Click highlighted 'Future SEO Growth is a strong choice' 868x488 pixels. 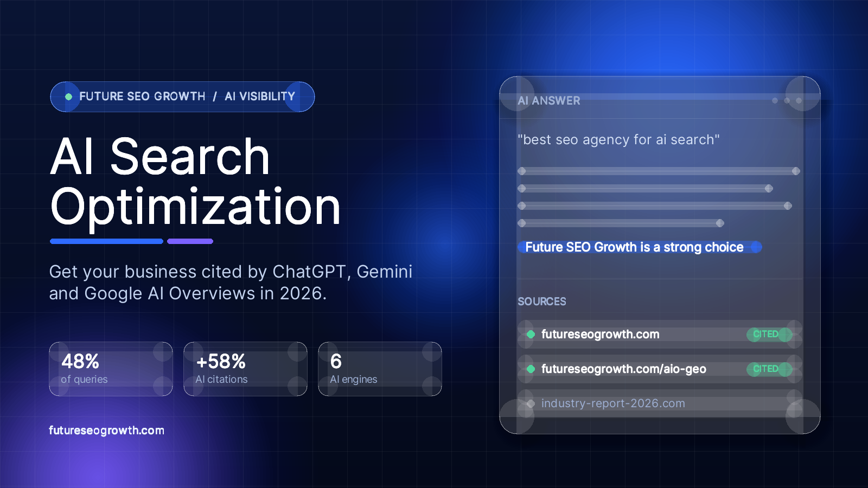(x=640, y=247)
